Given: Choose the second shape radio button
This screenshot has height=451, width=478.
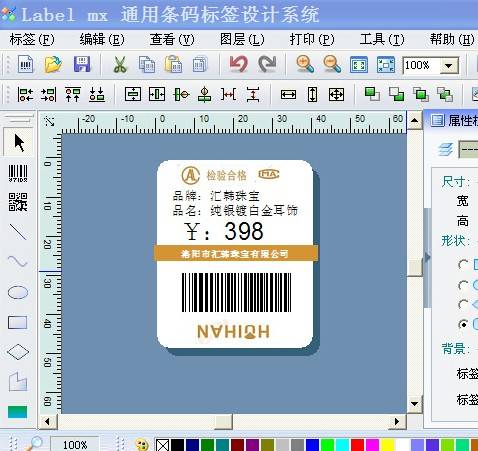Looking at the screenshot, I should (x=463, y=285).
